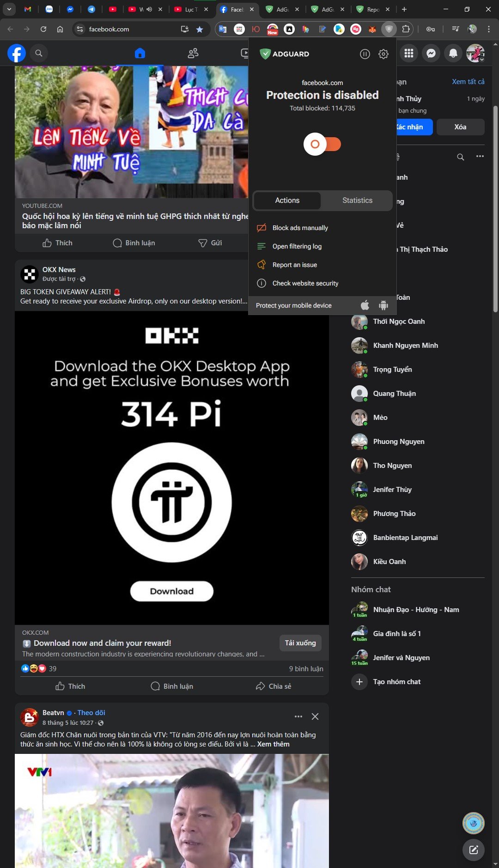This screenshot has height=868, width=499.
Task: Go to Facebook Home feed icon
Action: 140,54
